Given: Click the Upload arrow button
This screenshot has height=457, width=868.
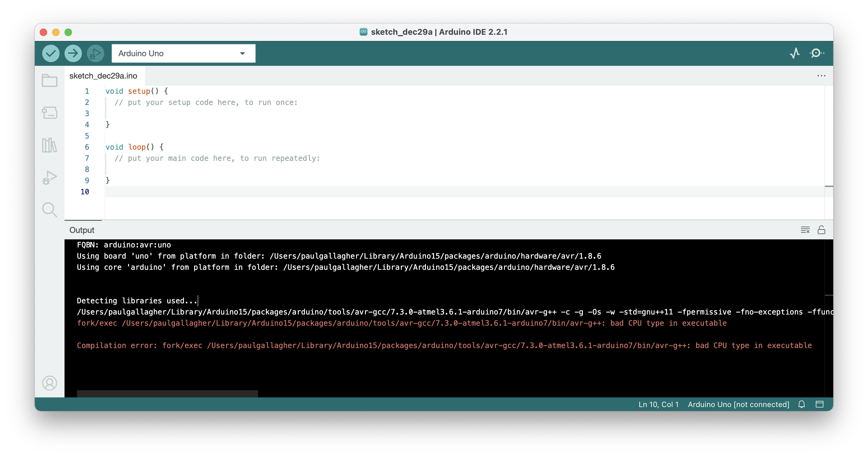Looking at the screenshot, I should [73, 53].
